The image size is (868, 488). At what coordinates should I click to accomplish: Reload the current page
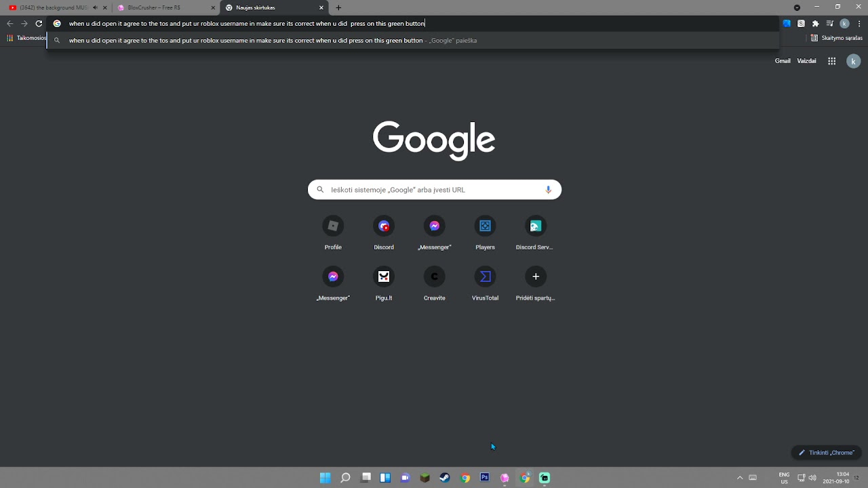(39, 23)
